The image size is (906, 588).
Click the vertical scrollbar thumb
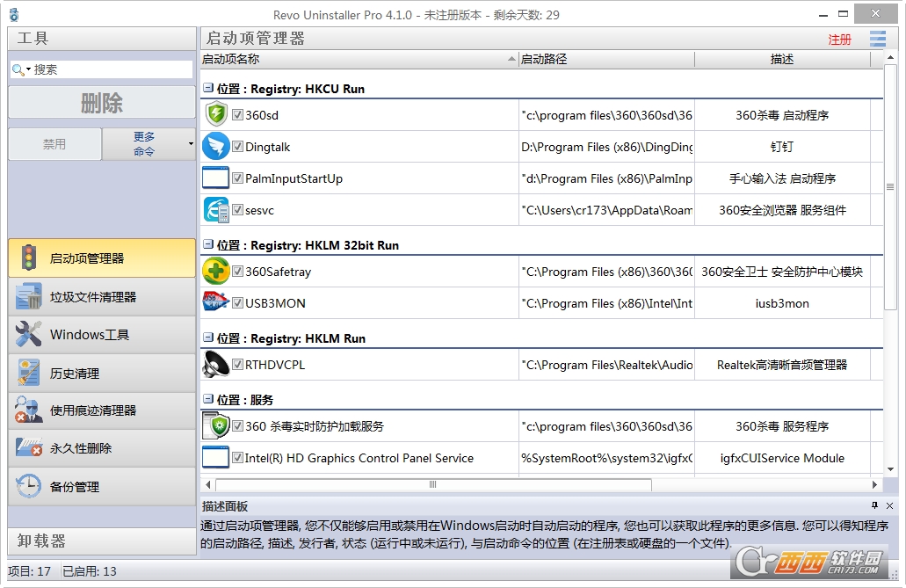point(890,186)
